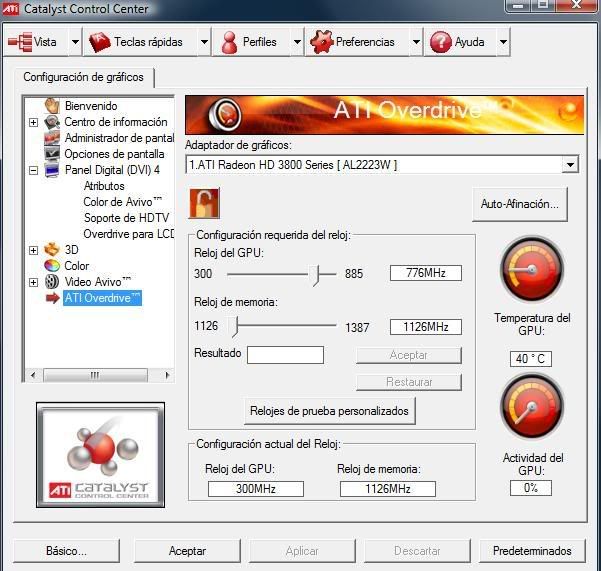Click the tree horizontal scrollbar thumb
The image size is (601, 571).
pos(95,375)
